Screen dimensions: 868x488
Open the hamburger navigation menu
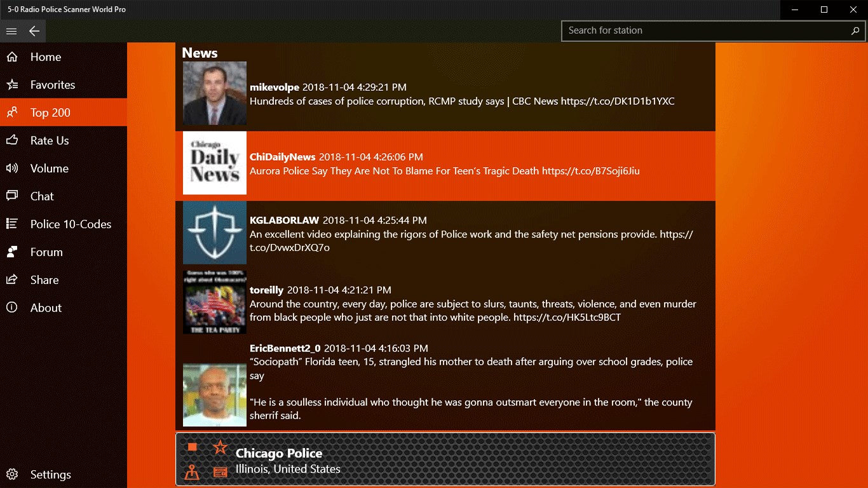pos(11,31)
